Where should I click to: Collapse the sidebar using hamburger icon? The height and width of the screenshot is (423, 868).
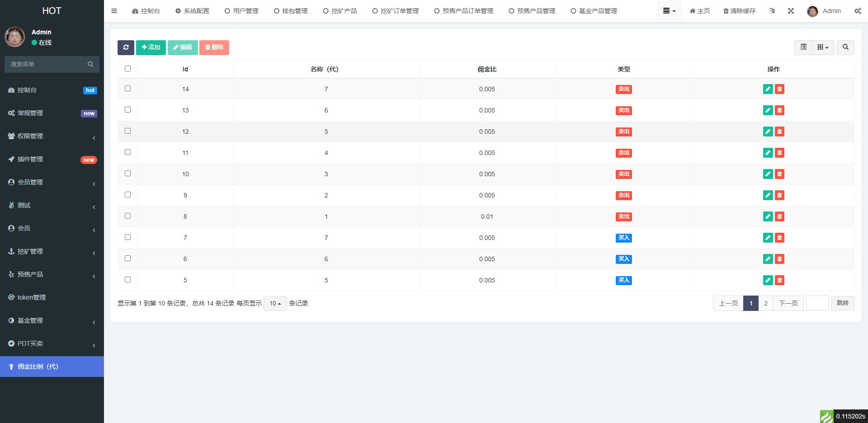[x=114, y=11]
